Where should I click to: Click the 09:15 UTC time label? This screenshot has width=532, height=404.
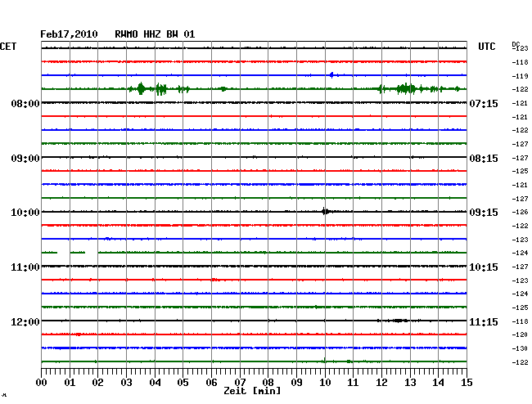click(x=484, y=213)
